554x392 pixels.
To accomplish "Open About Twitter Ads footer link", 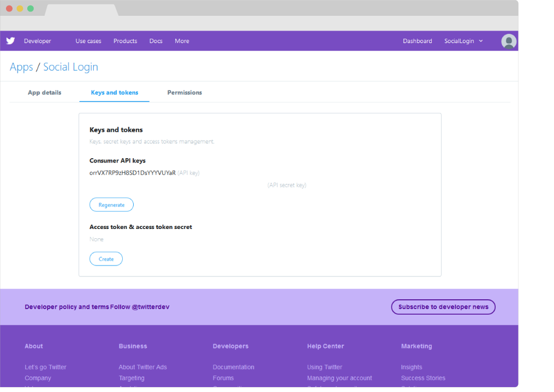I will tap(142, 367).
